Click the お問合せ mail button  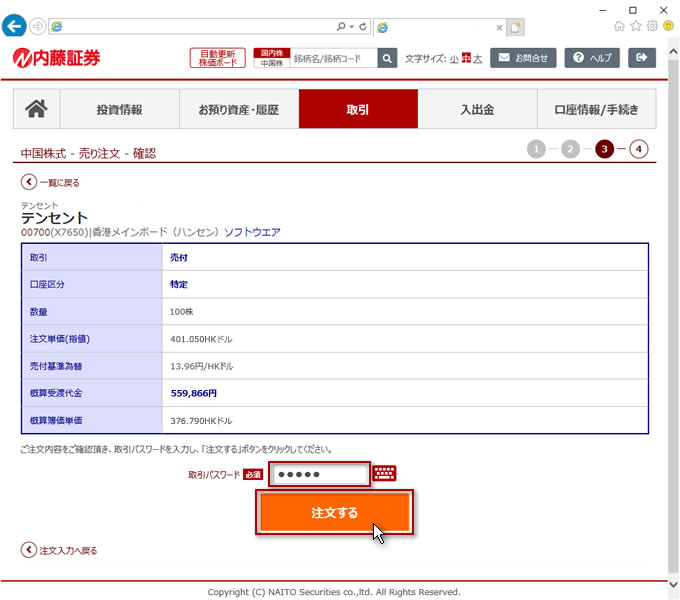(523, 58)
